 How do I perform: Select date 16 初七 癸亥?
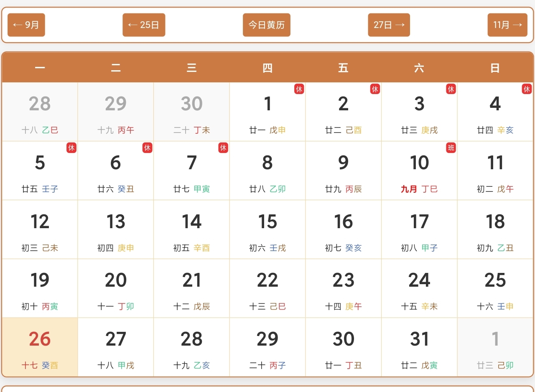[343, 229]
